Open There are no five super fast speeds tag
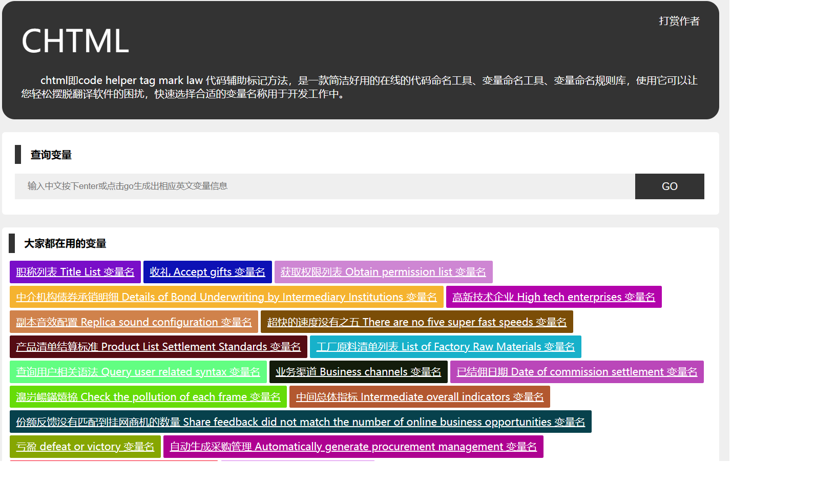The height and width of the screenshot is (504, 836). pos(416,322)
